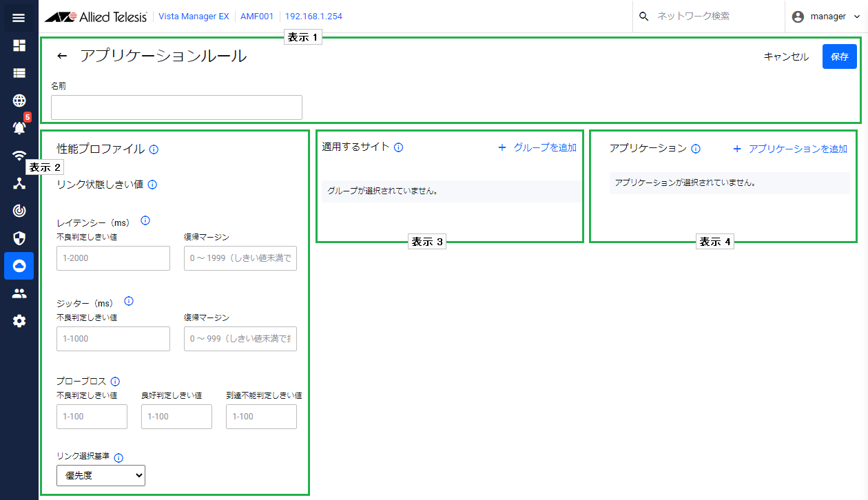Click the info icon next to ジッター (ms)
The image size is (868, 500).
click(129, 302)
